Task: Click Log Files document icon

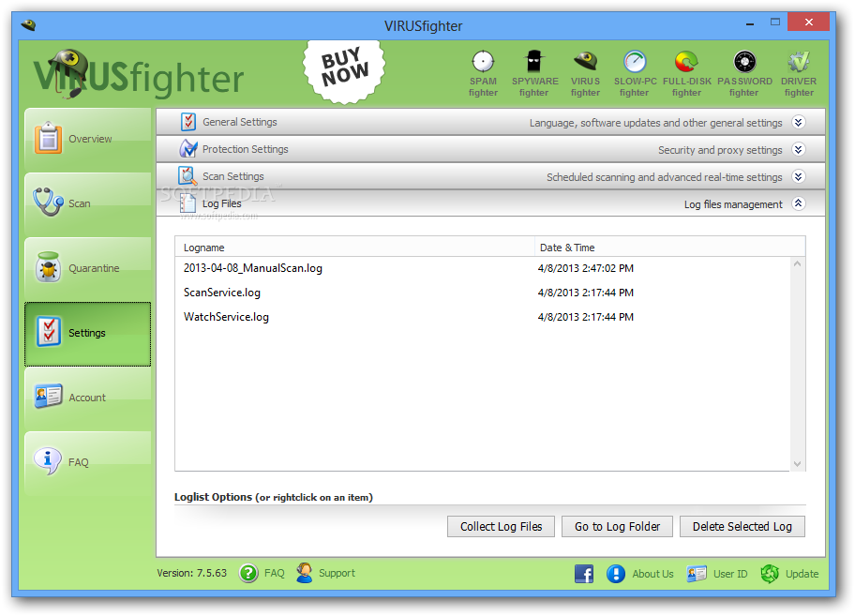Action: [187, 203]
